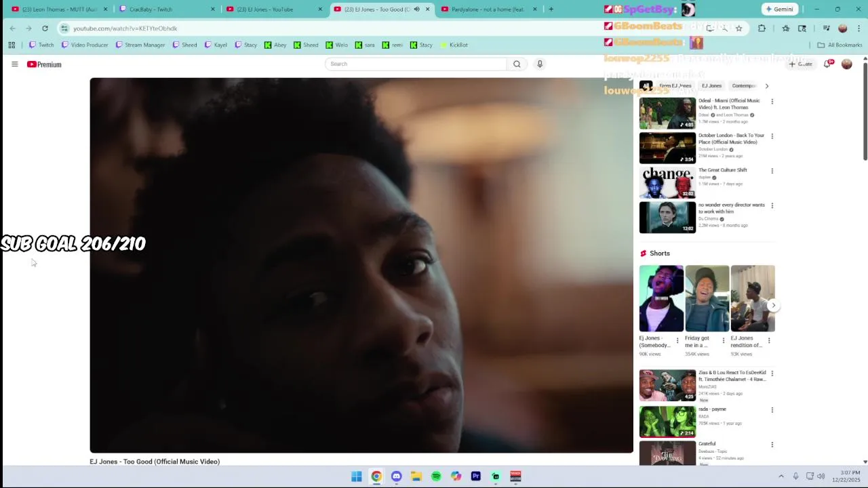This screenshot has height=488, width=868.
Task: Open Chrome profile avatar
Action: point(843,28)
